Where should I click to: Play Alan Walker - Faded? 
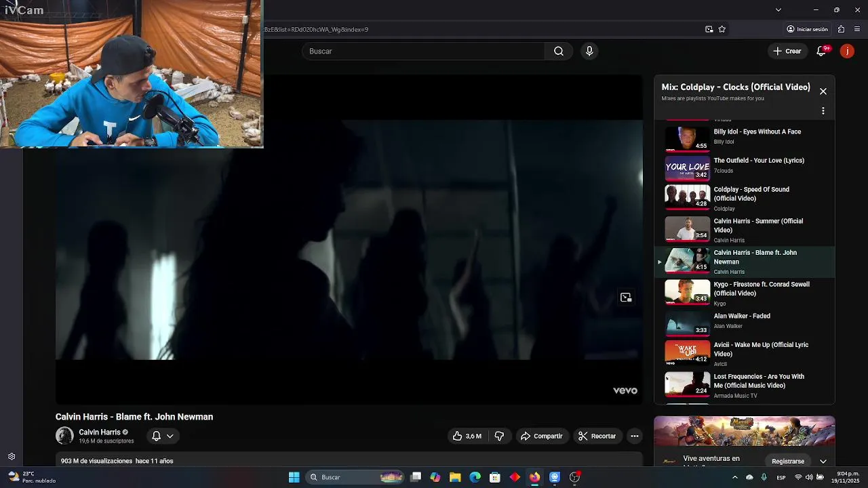(x=745, y=323)
